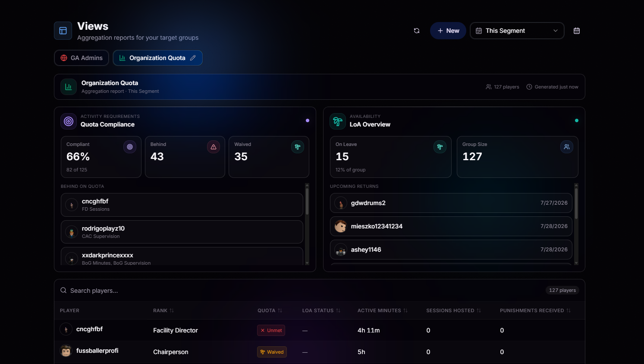Click the Chairperson rank cell

pyautogui.click(x=171, y=352)
